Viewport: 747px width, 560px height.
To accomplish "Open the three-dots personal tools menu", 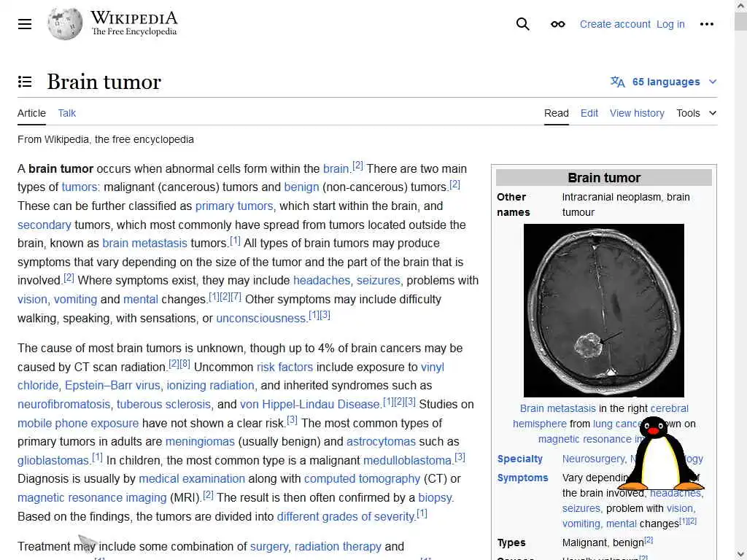I will click(x=706, y=24).
